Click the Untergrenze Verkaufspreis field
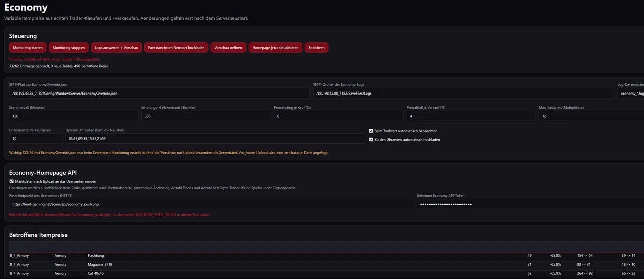 click(36, 138)
